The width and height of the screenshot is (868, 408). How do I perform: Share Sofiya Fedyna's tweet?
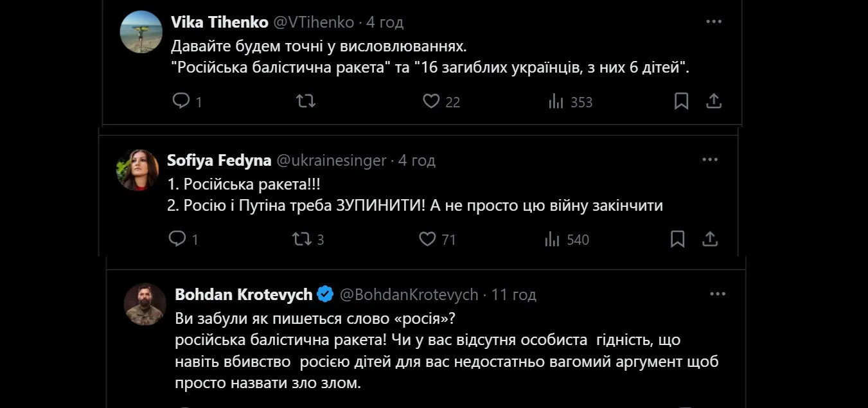[x=710, y=238]
